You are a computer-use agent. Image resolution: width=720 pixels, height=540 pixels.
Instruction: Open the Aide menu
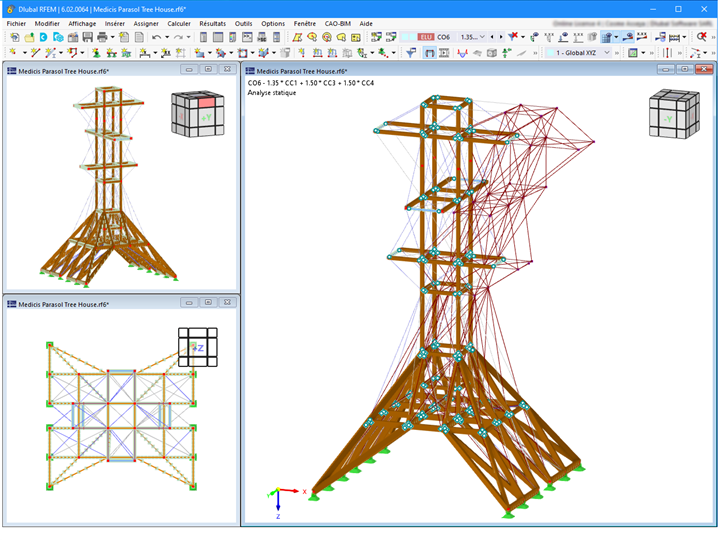pyautogui.click(x=366, y=23)
